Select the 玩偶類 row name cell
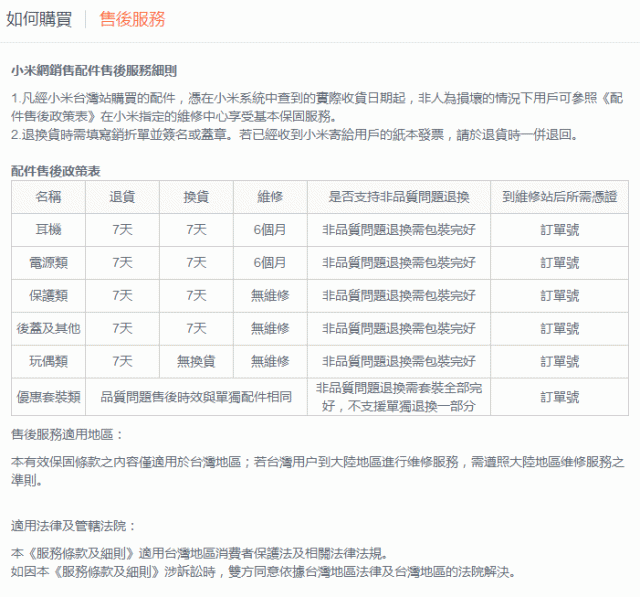Screen dimensions: 640x597 pos(49,362)
